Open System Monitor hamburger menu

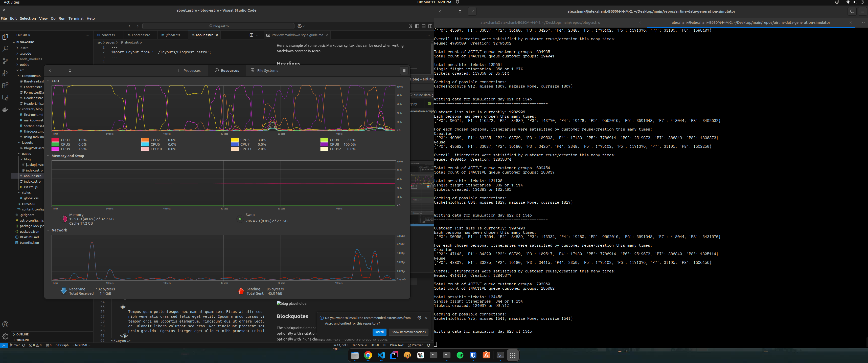(404, 71)
